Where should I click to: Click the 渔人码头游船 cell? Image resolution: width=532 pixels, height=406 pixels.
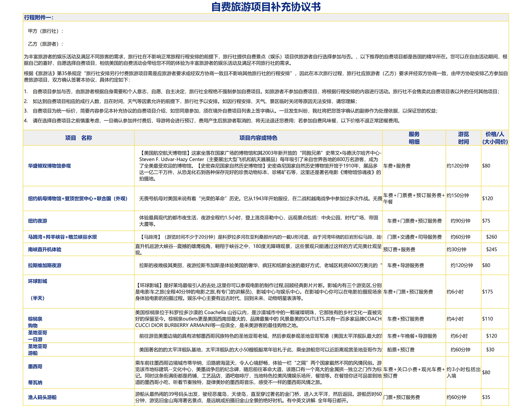coord(79,397)
